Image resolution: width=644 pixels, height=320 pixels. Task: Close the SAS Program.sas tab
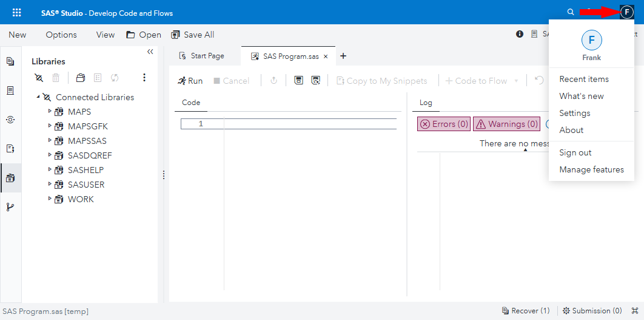click(x=326, y=56)
